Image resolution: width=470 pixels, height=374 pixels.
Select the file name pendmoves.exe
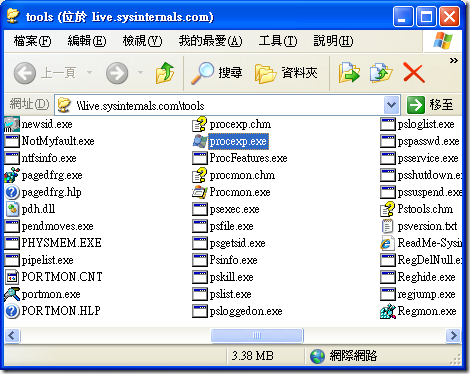[57, 226]
